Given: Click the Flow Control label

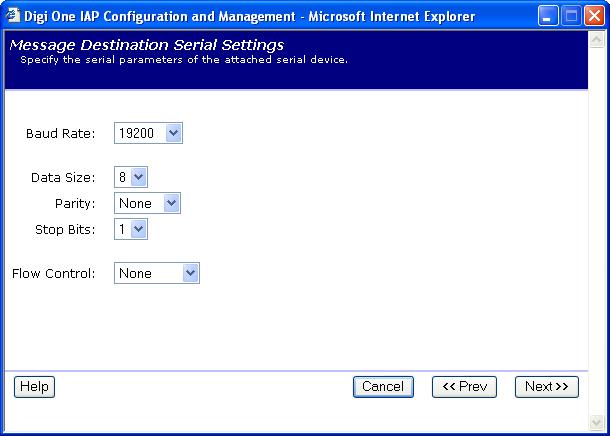Looking at the screenshot, I should click(53, 274).
